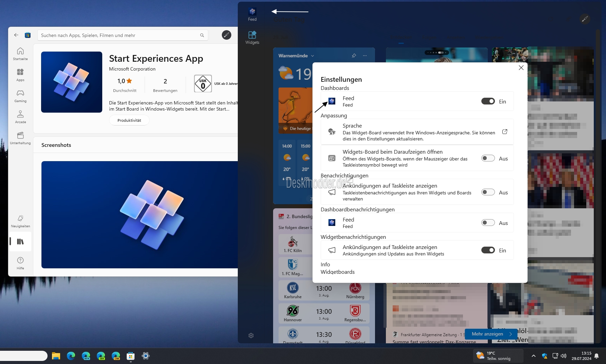Open Unterhaltung in Store sidebar
606x364 pixels.
[20, 138]
